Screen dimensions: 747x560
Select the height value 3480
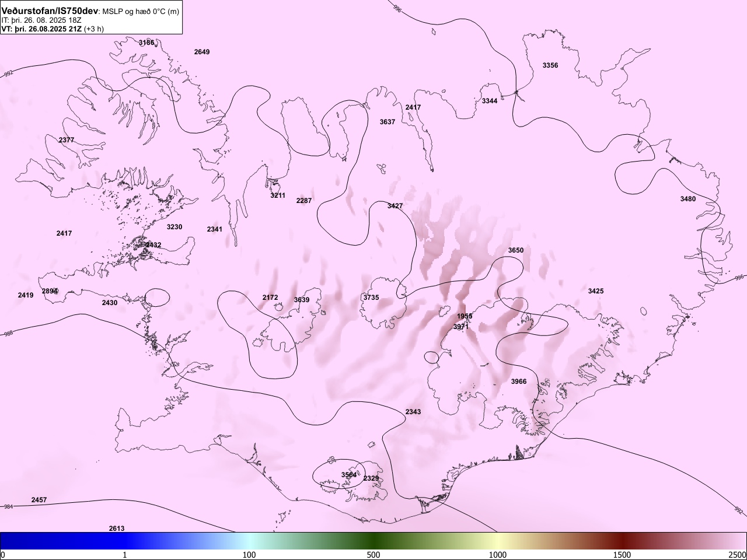point(688,199)
